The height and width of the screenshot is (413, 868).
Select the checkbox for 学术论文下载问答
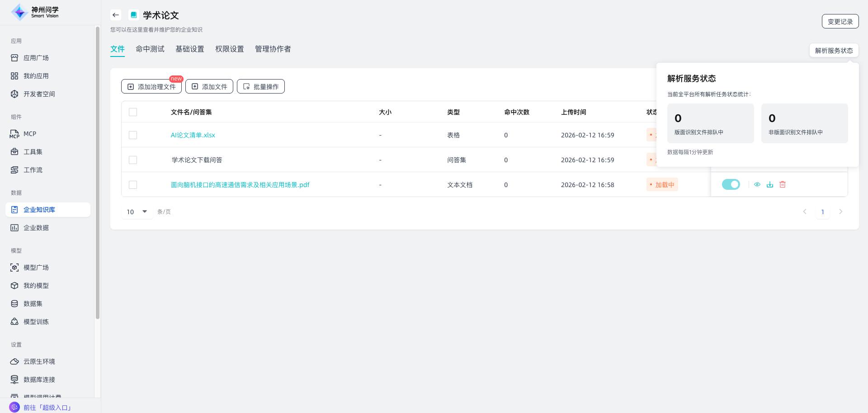coord(133,160)
